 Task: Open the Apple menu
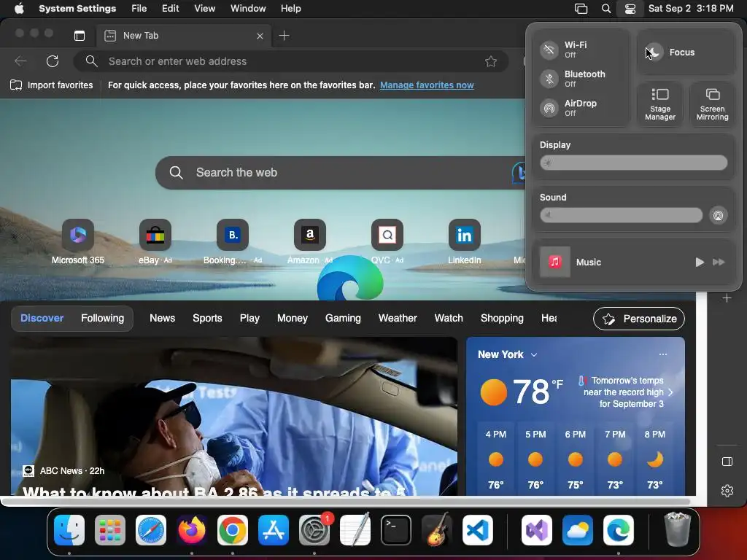click(x=19, y=9)
